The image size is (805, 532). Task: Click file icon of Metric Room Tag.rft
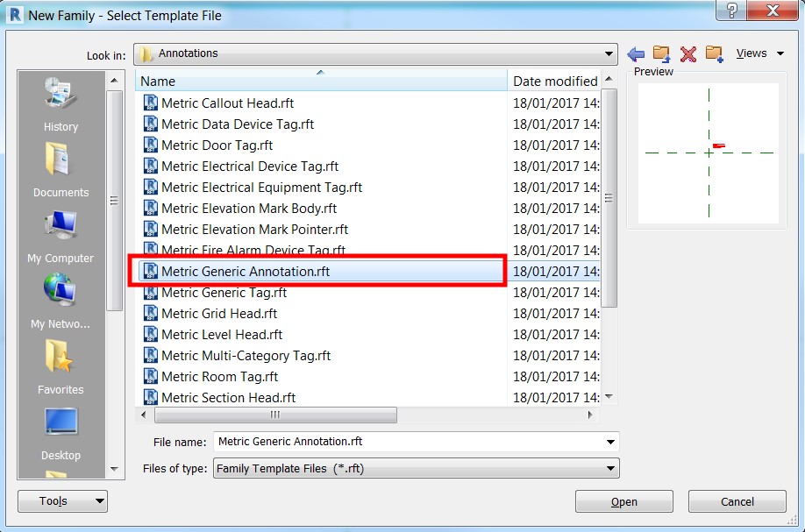pyautogui.click(x=151, y=376)
